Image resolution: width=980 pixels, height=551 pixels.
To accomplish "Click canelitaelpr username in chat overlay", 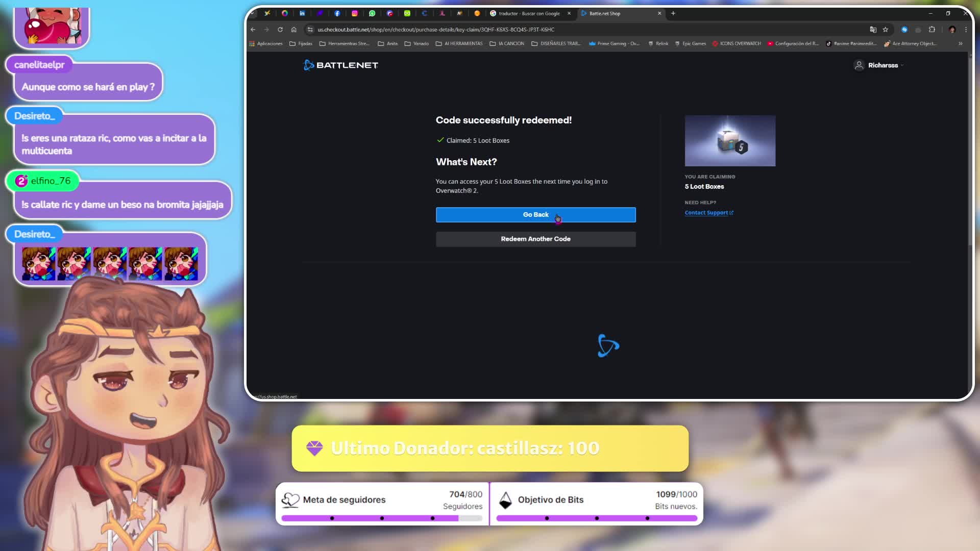I will tap(39, 65).
